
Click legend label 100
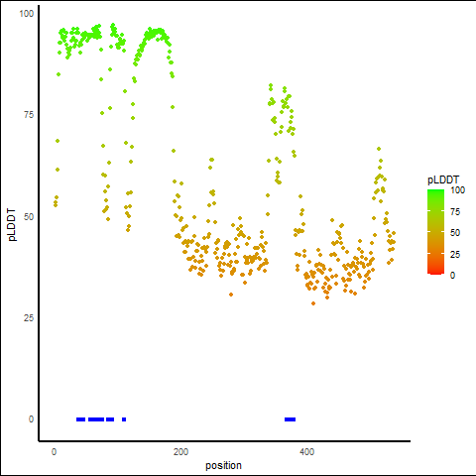(x=457, y=190)
